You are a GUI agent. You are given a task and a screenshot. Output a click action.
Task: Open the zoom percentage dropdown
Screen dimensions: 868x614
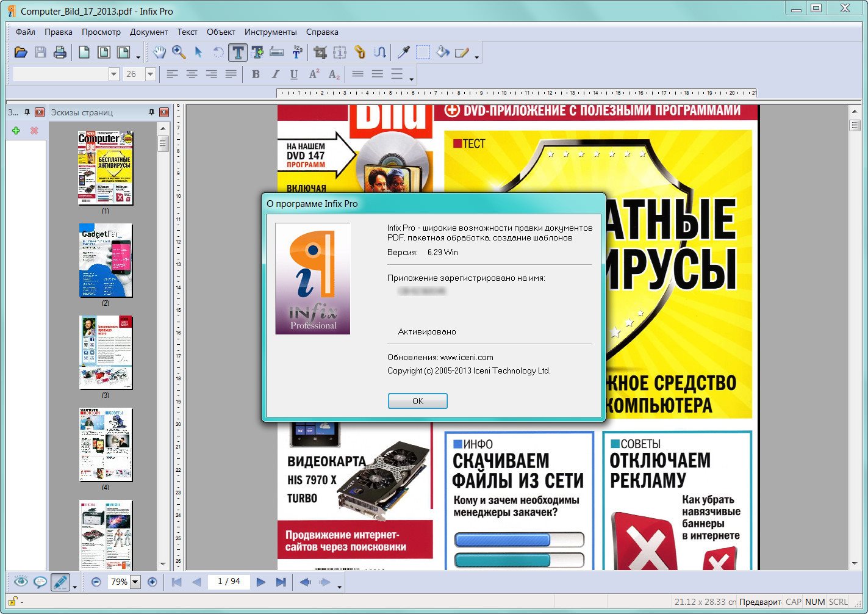pos(135,582)
